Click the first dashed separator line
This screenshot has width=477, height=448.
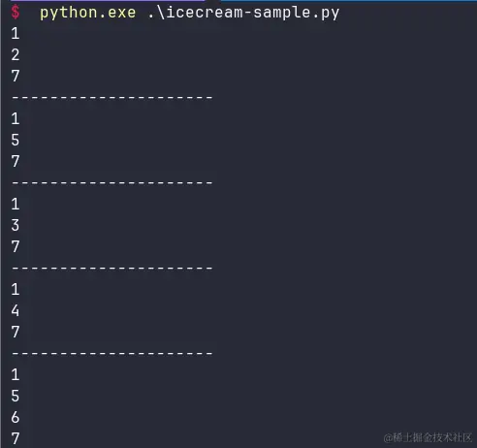(112, 97)
